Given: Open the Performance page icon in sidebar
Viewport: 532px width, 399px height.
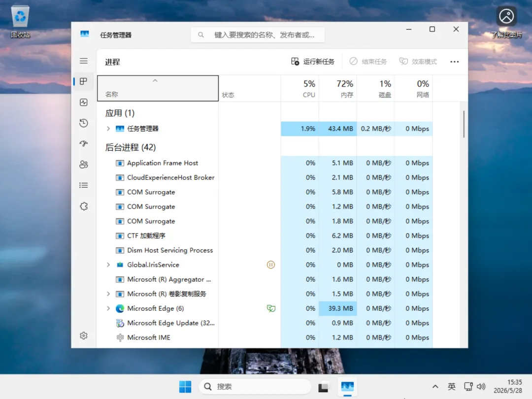Looking at the screenshot, I should (83, 102).
